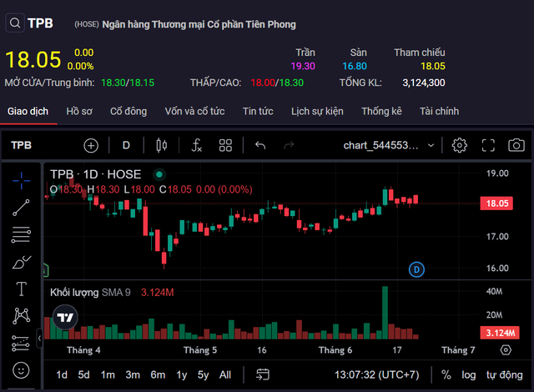534x392 pixels.
Task: Click the 18.05 price label on axis
Action: point(496,204)
